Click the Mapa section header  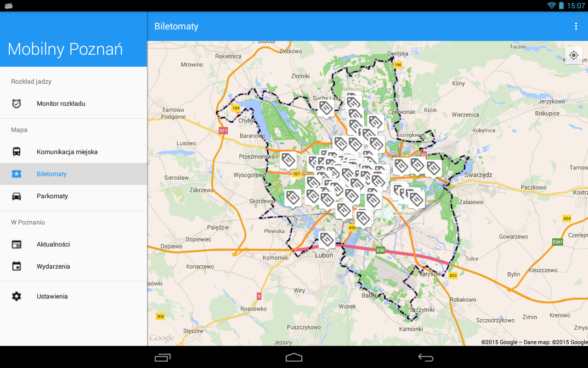pos(19,130)
